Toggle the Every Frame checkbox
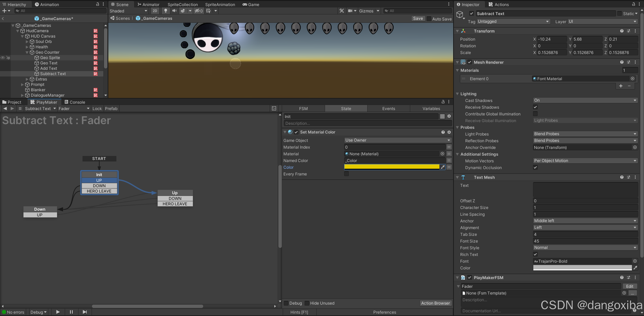Viewport: 644px width, 316px height. [x=346, y=174]
